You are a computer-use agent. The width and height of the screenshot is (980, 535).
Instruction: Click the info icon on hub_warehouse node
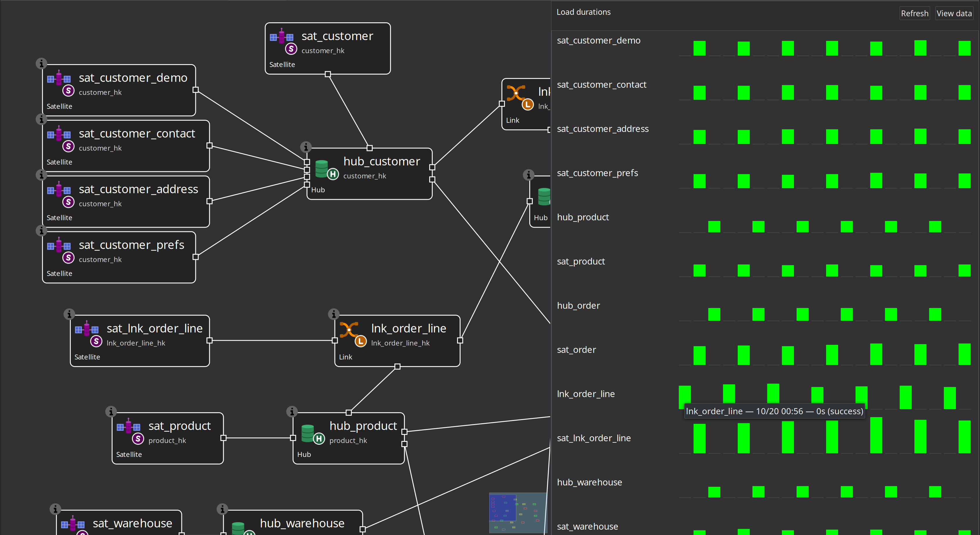tap(222, 509)
